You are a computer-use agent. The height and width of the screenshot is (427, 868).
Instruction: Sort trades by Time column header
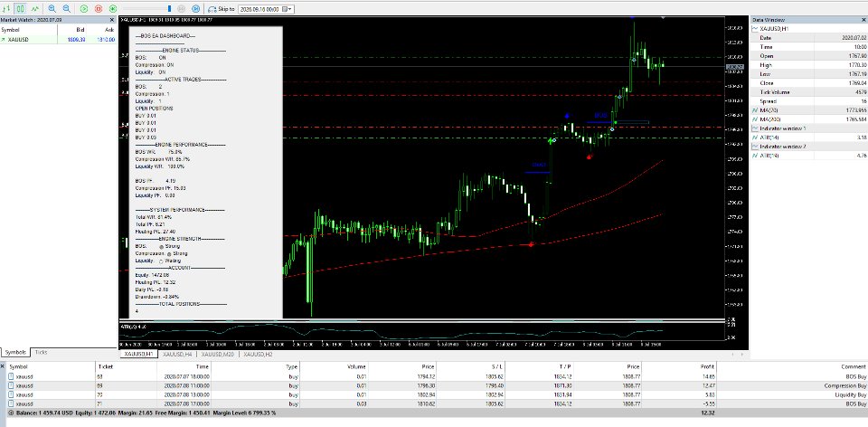click(x=203, y=366)
